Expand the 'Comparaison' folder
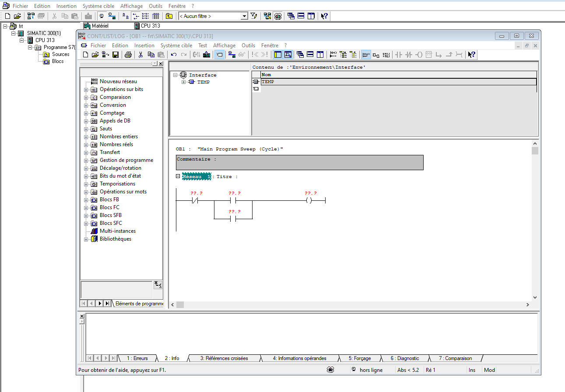565x392 pixels. 86,98
